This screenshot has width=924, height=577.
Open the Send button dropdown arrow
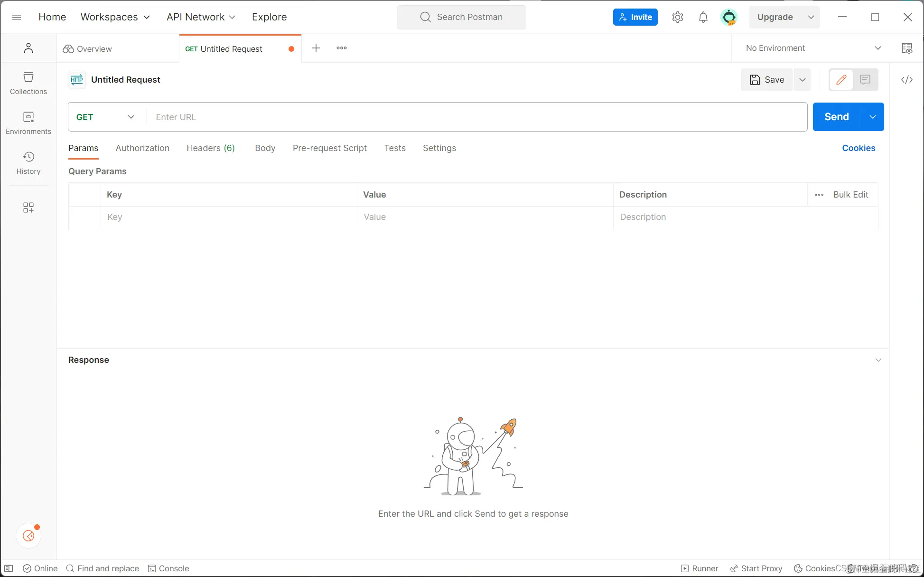[872, 117]
